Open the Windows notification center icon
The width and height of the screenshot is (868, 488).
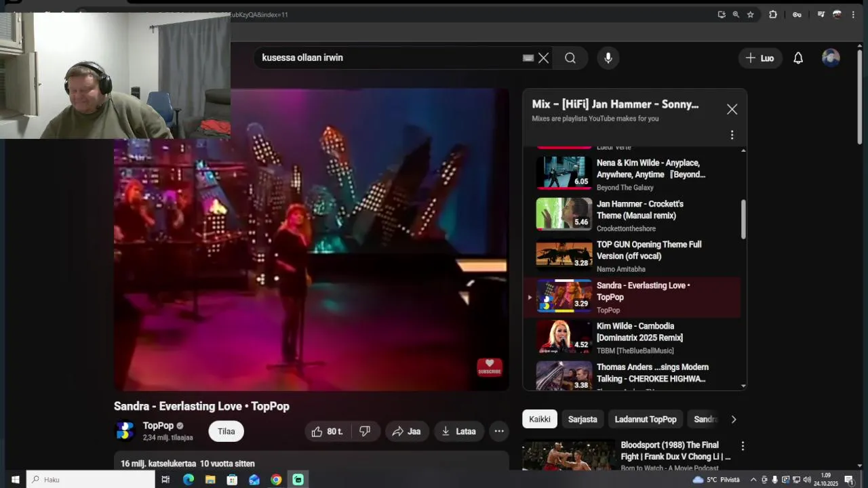848,480
